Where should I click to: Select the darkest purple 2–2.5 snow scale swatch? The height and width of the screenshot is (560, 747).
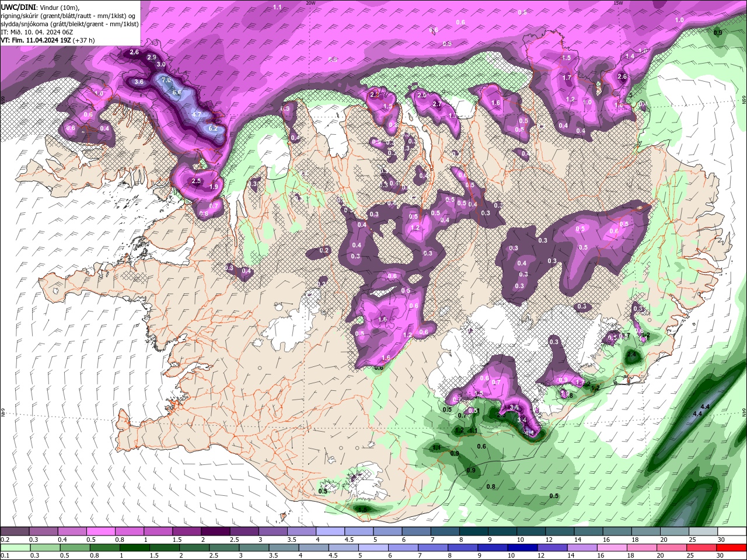coord(215,531)
